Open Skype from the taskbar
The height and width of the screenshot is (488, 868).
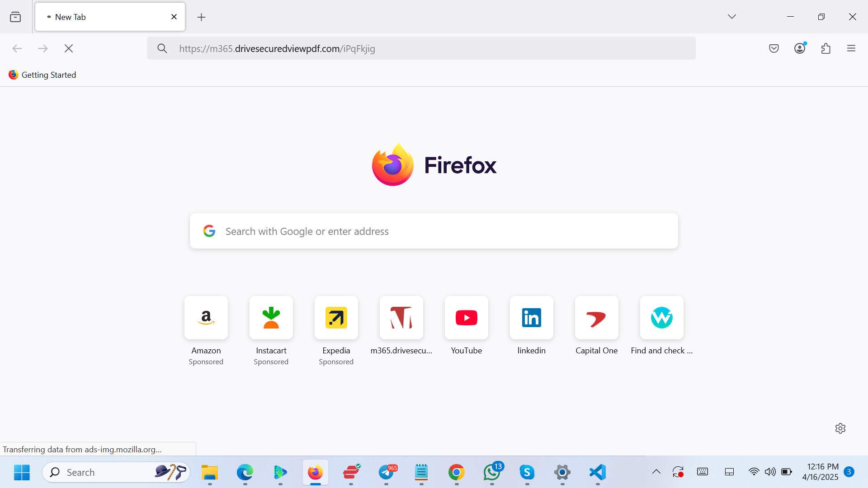tap(527, 472)
